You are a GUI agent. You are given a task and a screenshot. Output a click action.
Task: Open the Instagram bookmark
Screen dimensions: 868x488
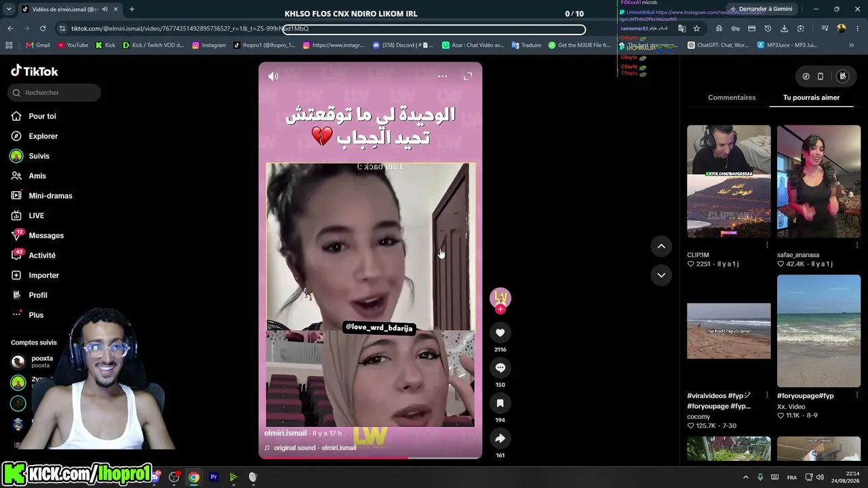(x=209, y=45)
